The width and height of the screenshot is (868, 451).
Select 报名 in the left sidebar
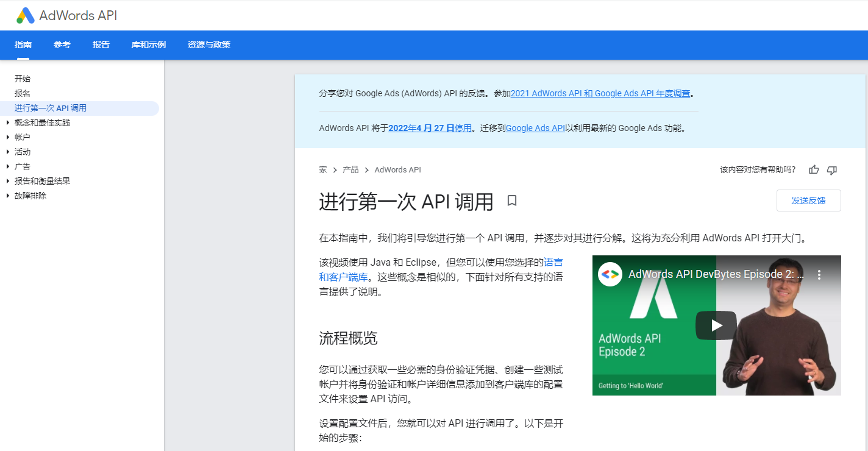click(23, 93)
